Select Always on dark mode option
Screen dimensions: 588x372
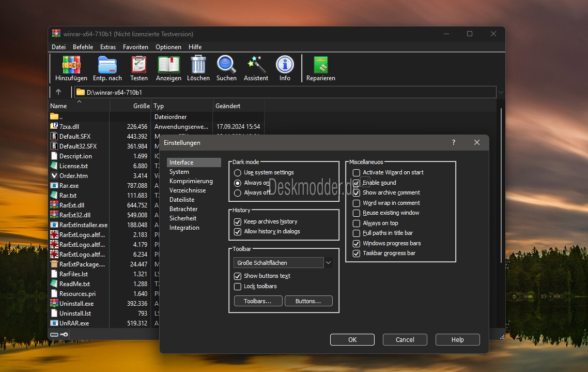click(x=237, y=183)
